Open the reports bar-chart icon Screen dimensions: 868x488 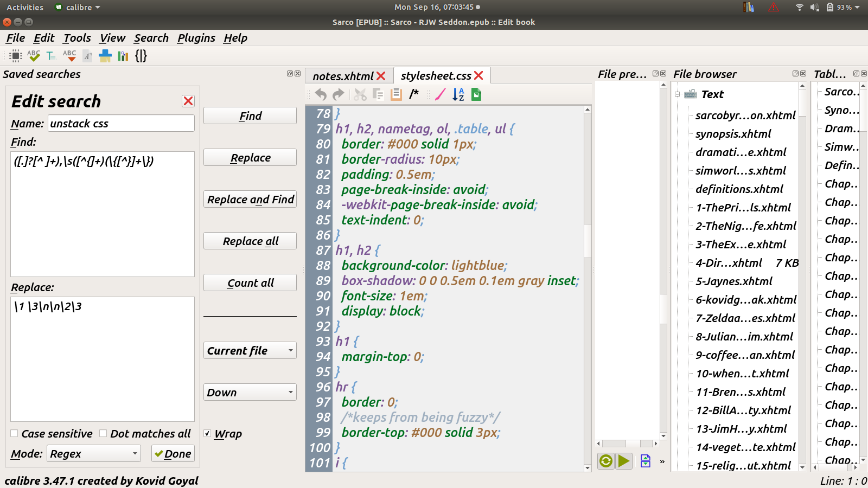(123, 56)
